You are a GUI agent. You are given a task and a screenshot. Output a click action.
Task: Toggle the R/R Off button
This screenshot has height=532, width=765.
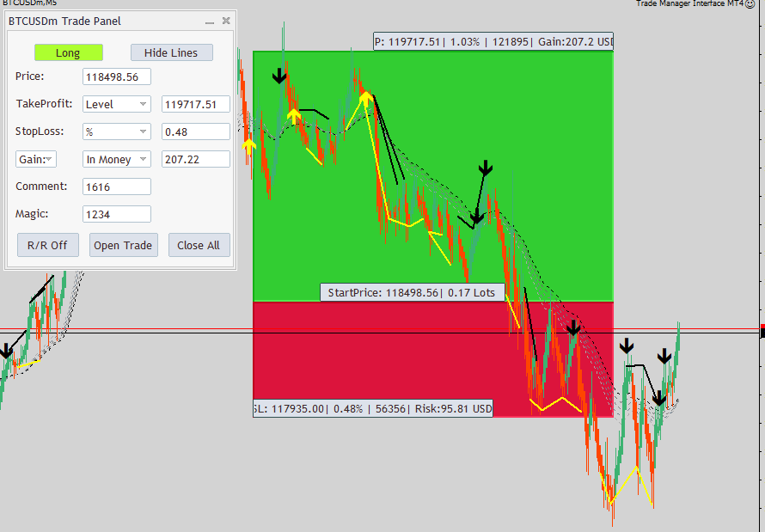pyautogui.click(x=48, y=245)
